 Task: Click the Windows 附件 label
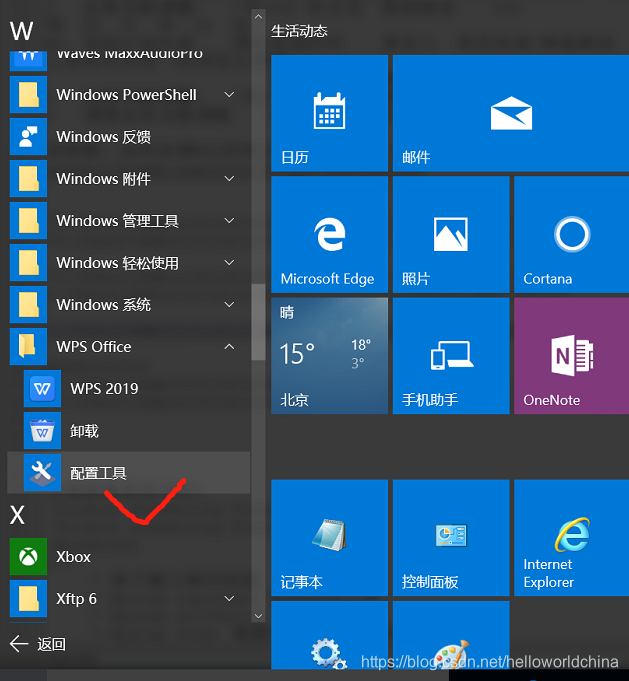tap(103, 179)
